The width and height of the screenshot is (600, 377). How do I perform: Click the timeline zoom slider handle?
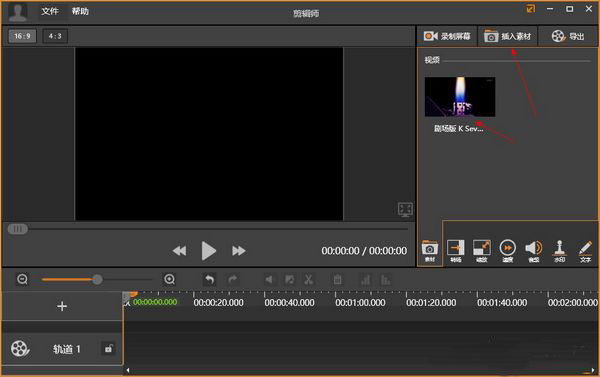[x=97, y=279]
